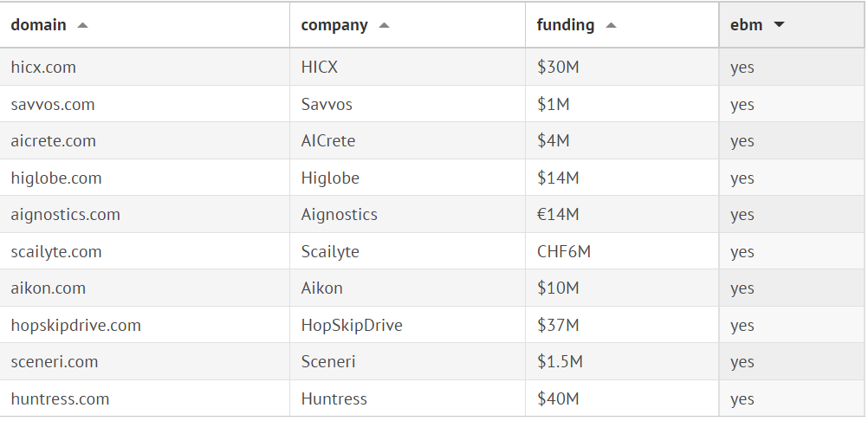This screenshot has width=868, height=421.
Task: Select the CHF6M funding cell
Action: tap(564, 252)
